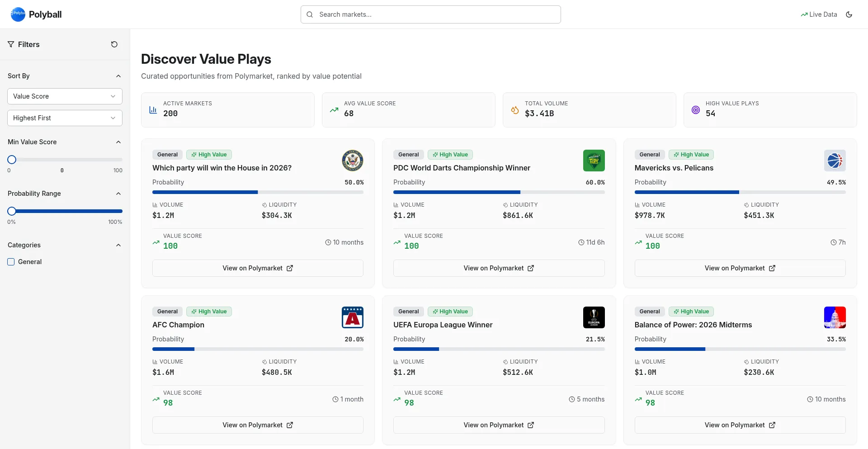868x449 pixels.
Task: Collapse the Min Value Score section
Action: (118, 142)
